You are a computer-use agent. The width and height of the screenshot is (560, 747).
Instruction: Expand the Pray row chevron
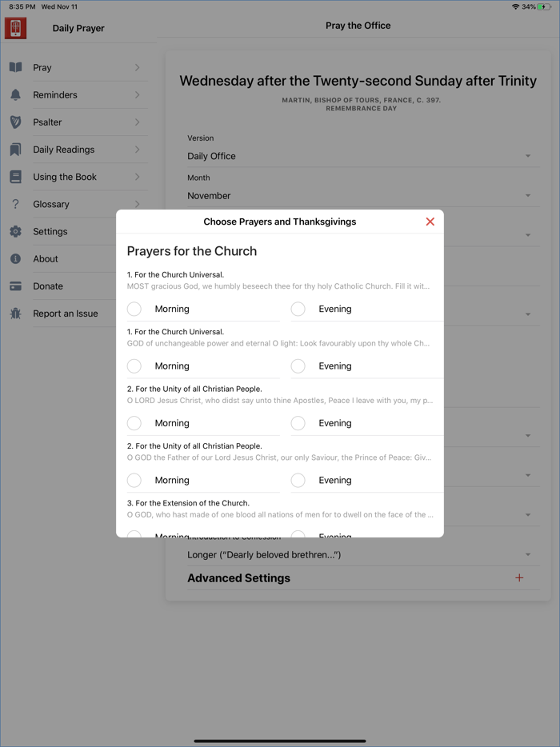138,67
